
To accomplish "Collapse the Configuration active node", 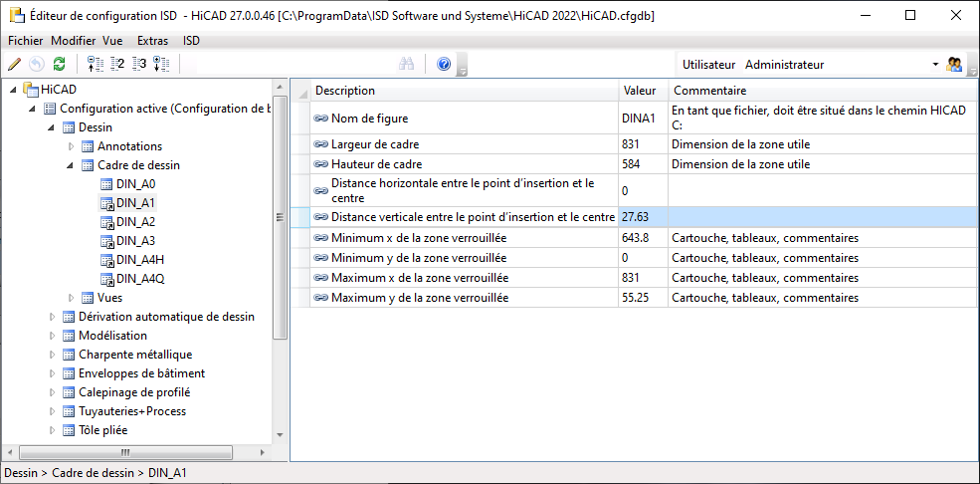I will [33, 109].
